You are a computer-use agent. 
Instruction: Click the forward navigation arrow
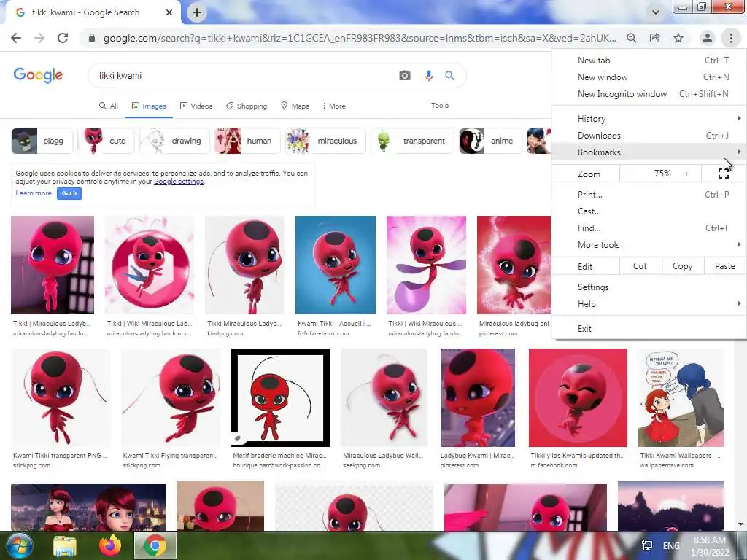point(39,38)
